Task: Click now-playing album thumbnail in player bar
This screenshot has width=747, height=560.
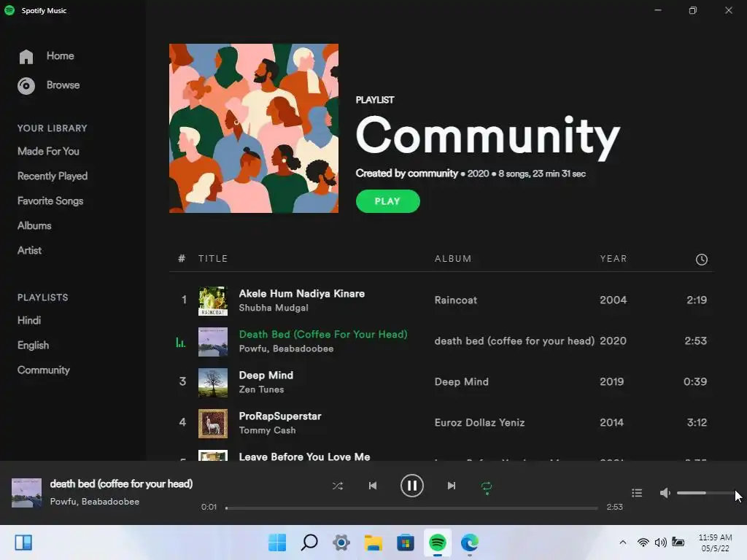Action: coord(26,493)
